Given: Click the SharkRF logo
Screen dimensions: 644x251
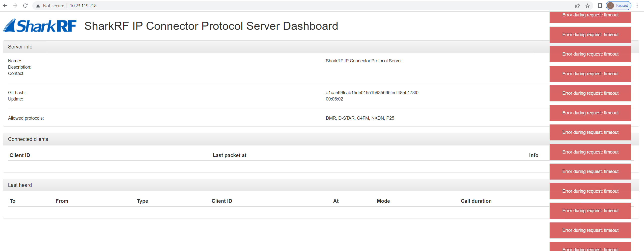Looking at the screenshot, I should 40,26.
